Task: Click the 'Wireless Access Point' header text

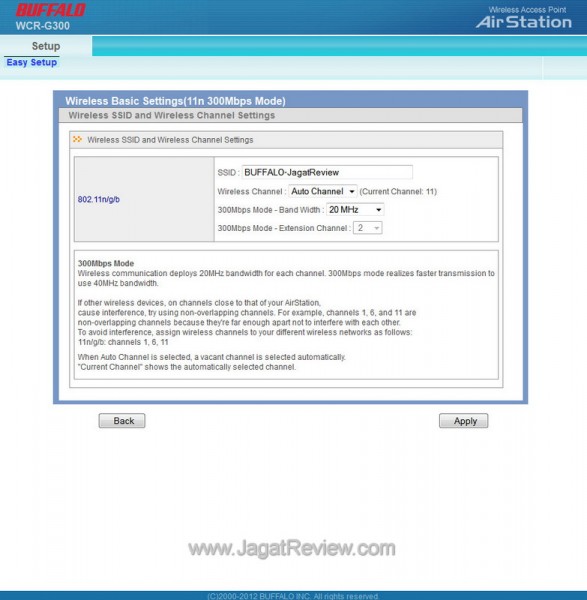Action: (x=527, y=10)
